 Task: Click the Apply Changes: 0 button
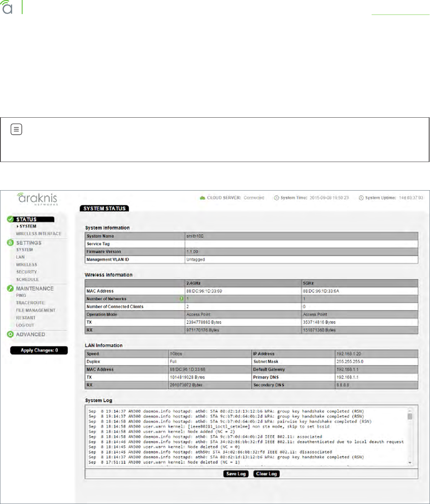tap(39, 350)
